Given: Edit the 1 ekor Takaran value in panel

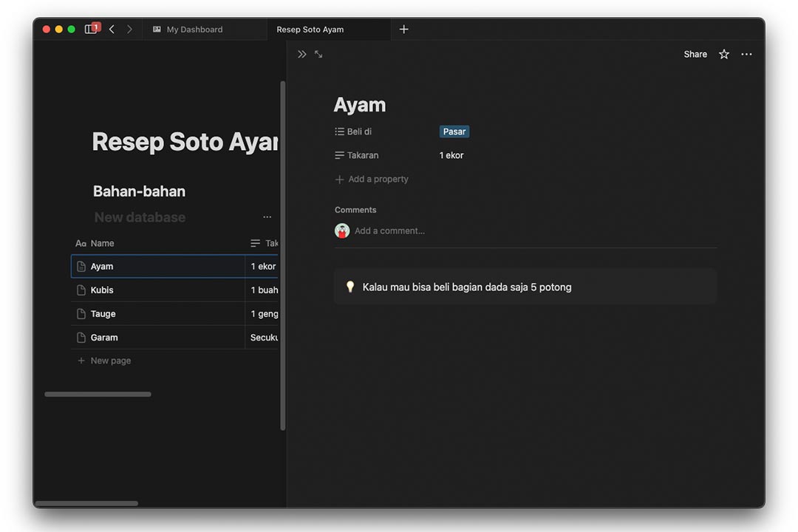Looking at the screenshot, I should click(451, 155).
